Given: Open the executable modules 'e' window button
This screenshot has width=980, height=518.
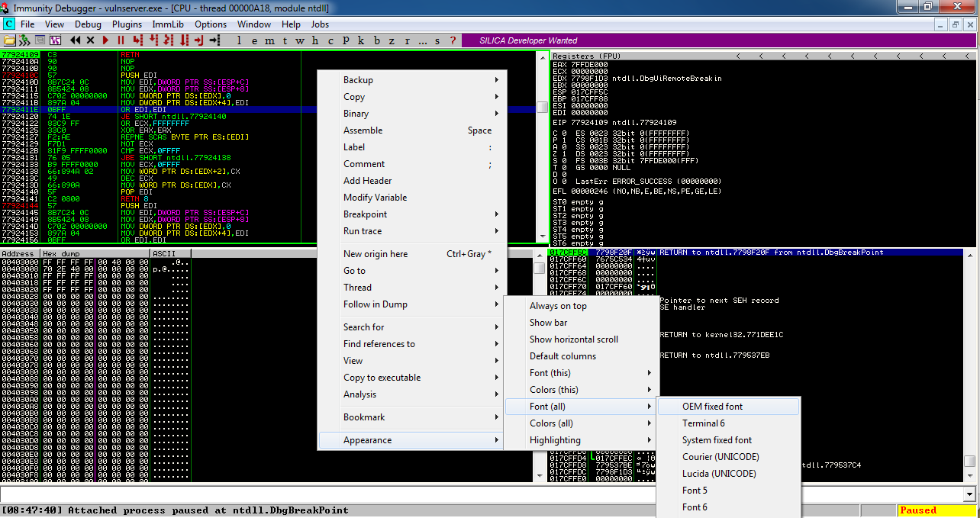Looking at the screenshot, I should (x=255, y=40).
